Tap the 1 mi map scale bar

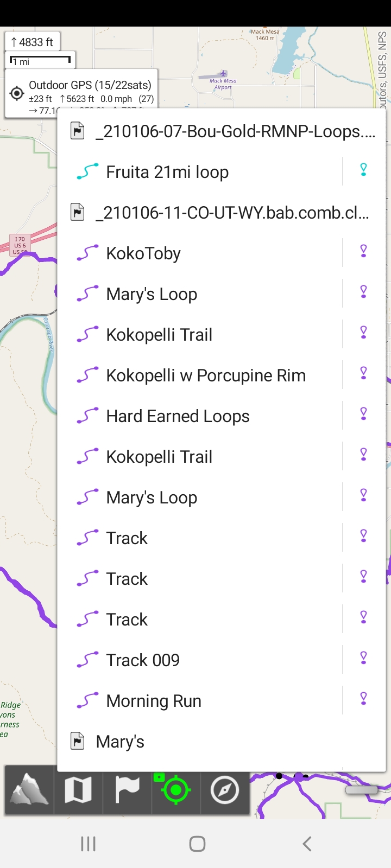coord(40,61)
